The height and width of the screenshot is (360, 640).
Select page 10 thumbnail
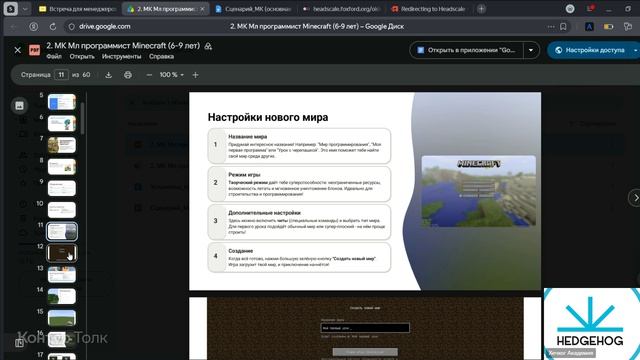pos(62,210)
